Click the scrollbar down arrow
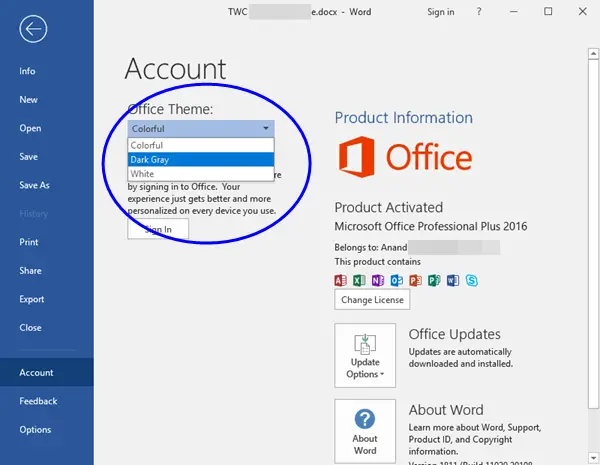This screenshot has width=600, height=465. click(593, 457)
